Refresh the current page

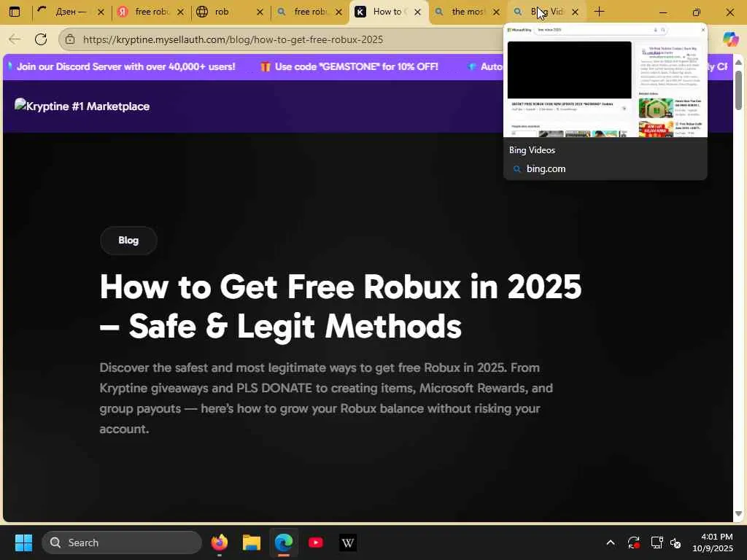click(x=41, y=39)
